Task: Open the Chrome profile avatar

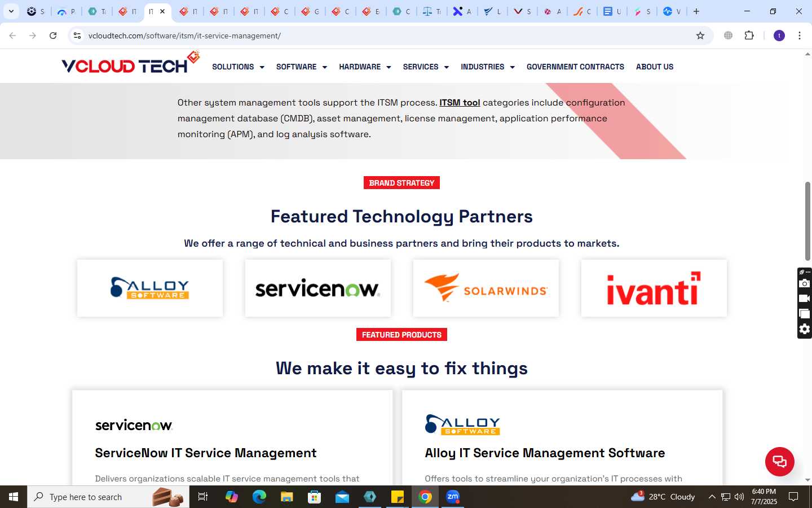Action: click(779, 36)
